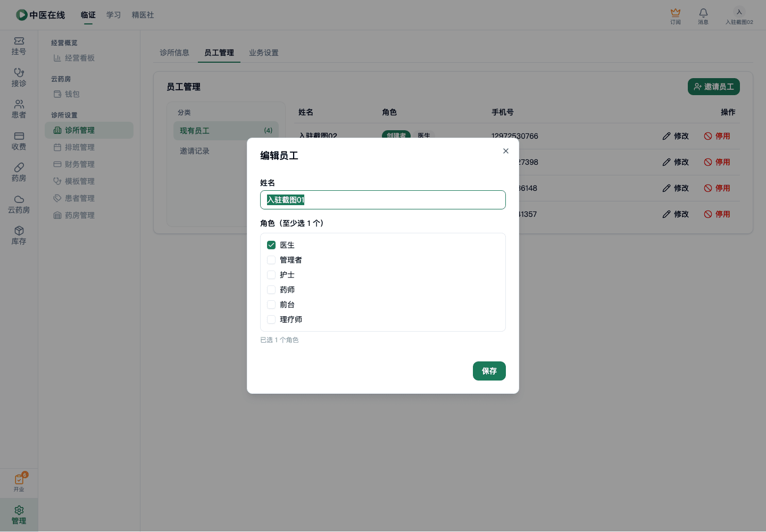
Task: Open the 患者 sidebar section
Action: (x=19, y=109)
